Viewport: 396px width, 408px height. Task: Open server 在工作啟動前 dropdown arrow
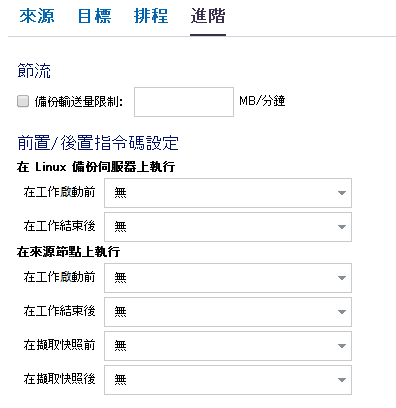(342, 193)
